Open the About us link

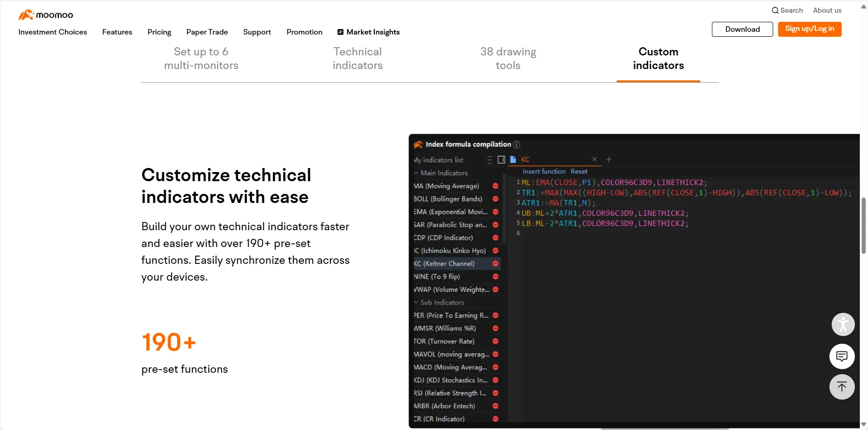click(x=827, y=10)
